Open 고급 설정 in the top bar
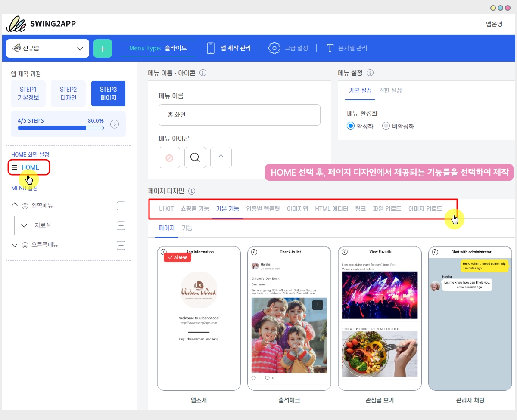The width and height of the screenshot is (517, 420). tap(288, 48)
